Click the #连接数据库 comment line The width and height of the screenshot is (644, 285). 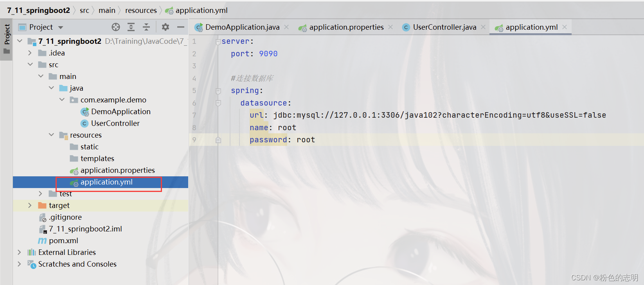(x=252, y=78)
